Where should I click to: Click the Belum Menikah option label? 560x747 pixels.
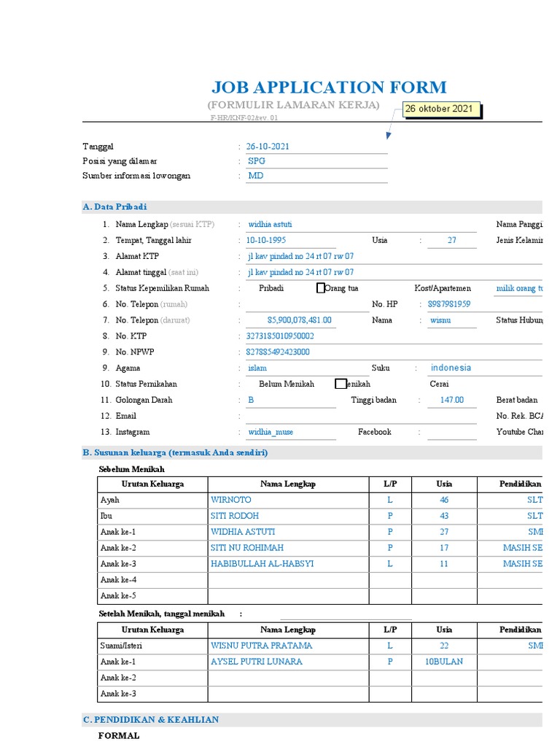coord(286,384)
